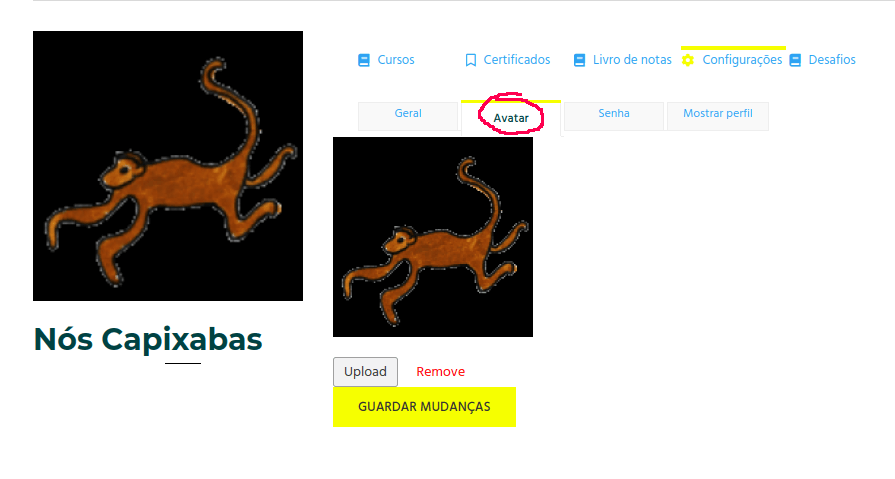Open the Desafios section
895x479 pixels.
click(x=832, y=60)
